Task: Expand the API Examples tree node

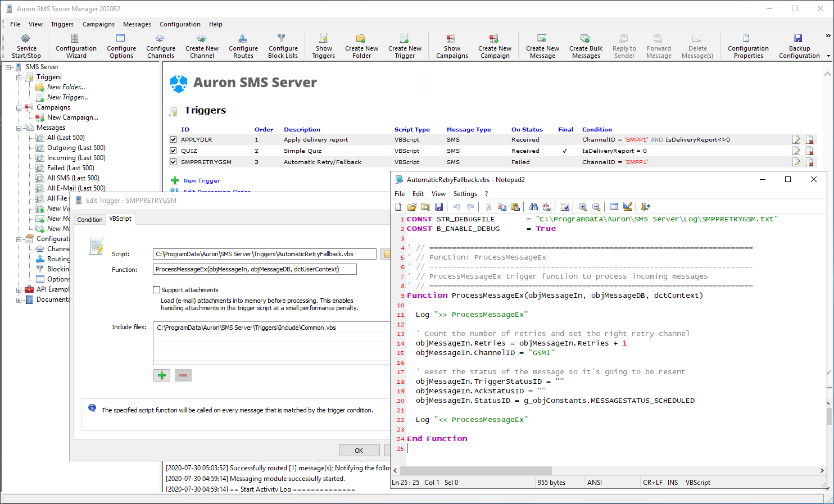Action: (19, 290)
